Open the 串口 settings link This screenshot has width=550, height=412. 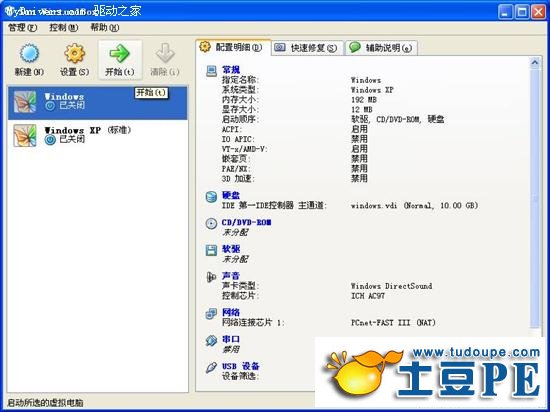pyautogui.click(x=231, y=339)
